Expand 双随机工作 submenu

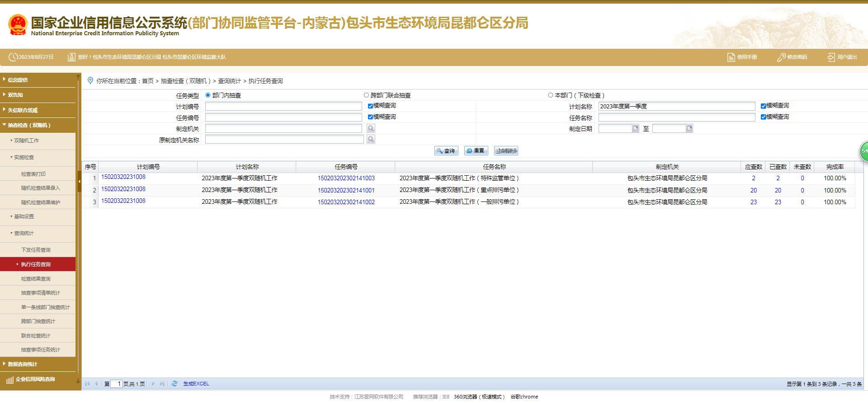(38, 141)
